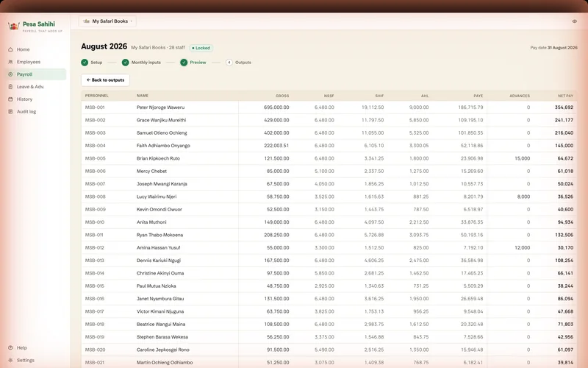
Task: Click the AHL column header
Action: tap(425, 96)
